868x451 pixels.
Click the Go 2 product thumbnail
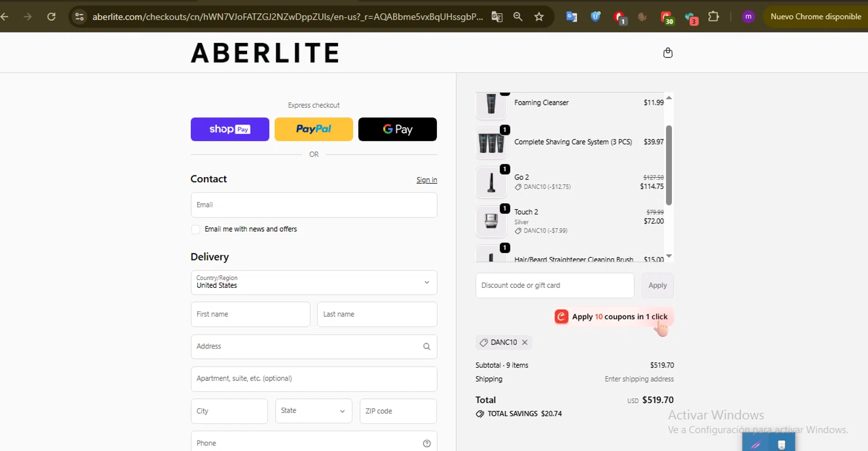(x=491, y=182)
